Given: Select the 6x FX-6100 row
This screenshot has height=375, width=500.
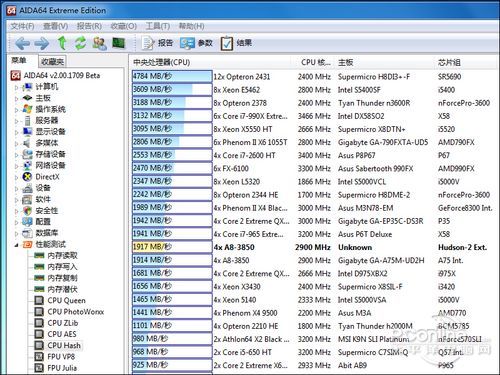Looking at the screenshot, I should click(x=313, y=168).
